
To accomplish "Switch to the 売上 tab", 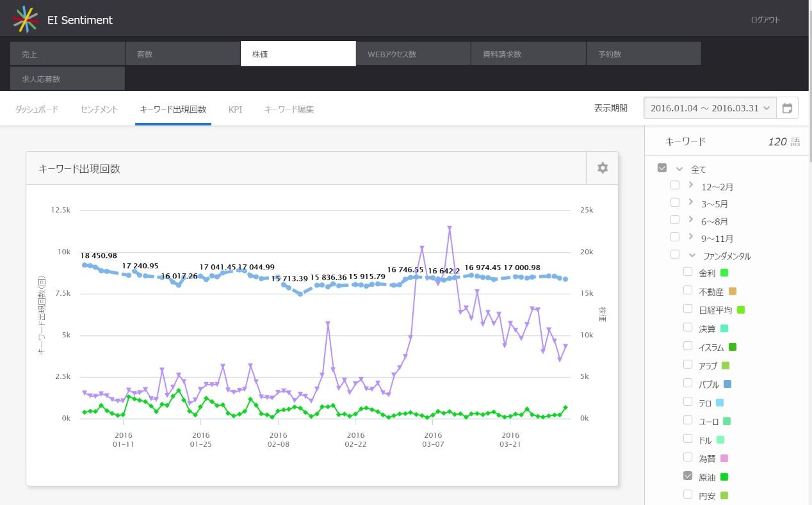I will click(67, 54).
